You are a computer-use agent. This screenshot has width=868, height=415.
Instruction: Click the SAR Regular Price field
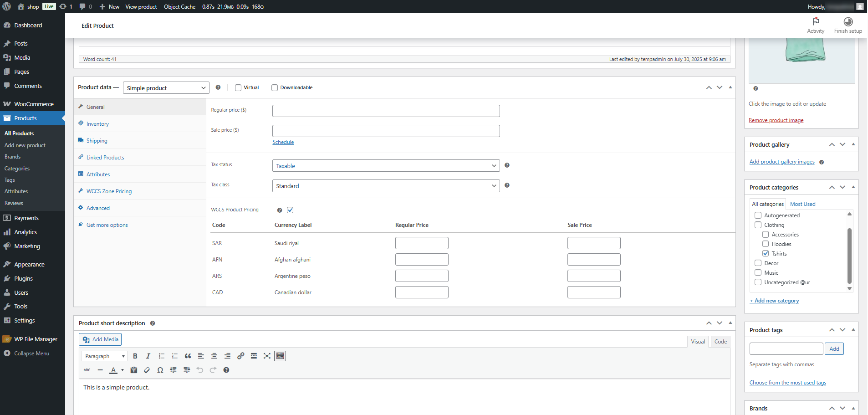coord(421,243)
